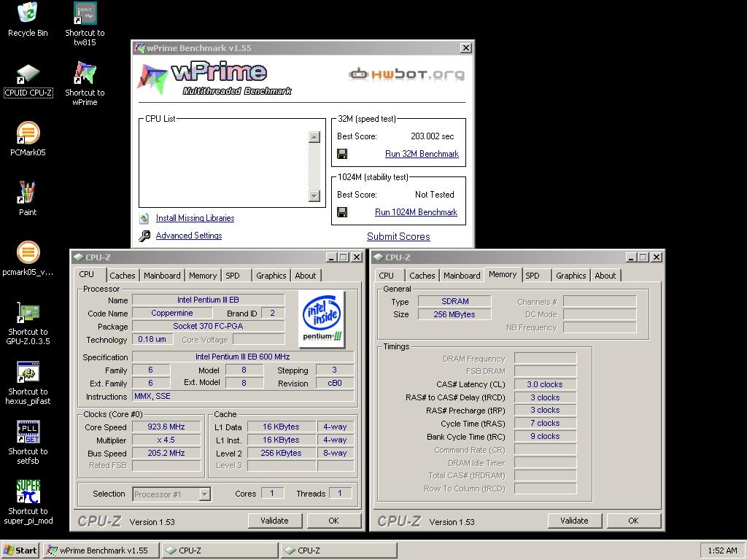This screenshot has width=747, height=560.
Task: Switch to Mainboard tab in left CPU-Z
Action: (162, 276)
